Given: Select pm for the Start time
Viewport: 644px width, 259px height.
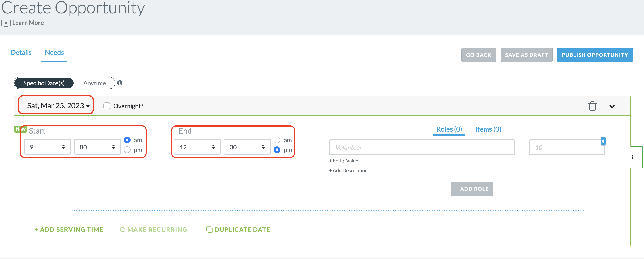Looking at the screenshot, I should [x=127, y=150].
